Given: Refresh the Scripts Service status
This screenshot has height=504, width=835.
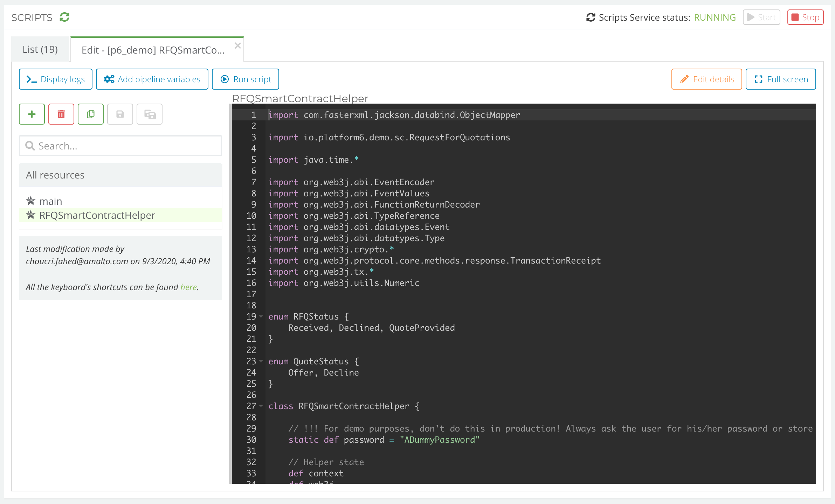Looking at the screenshot, I should tap(591, 16).
